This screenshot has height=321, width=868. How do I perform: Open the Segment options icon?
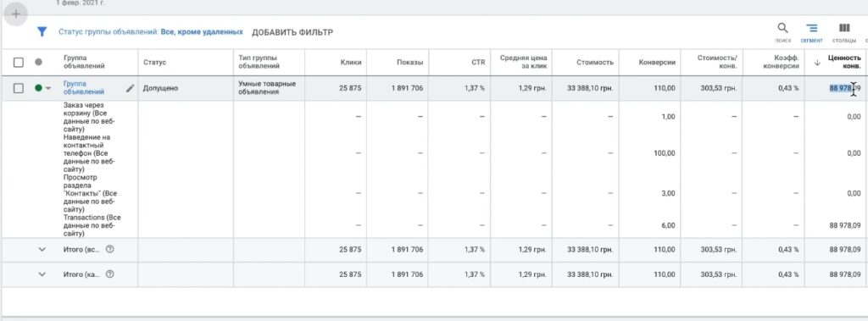(x=811, y=28)
